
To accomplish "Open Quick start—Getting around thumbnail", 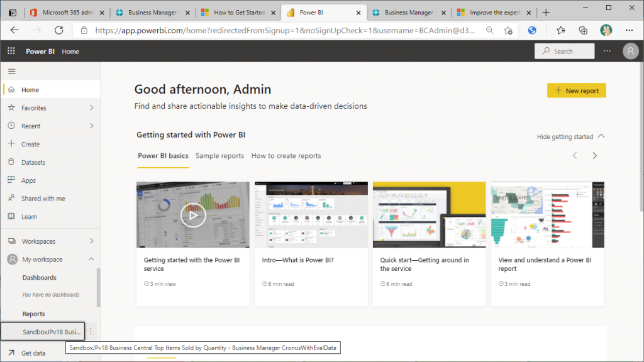I will click(x=429, y=215).
